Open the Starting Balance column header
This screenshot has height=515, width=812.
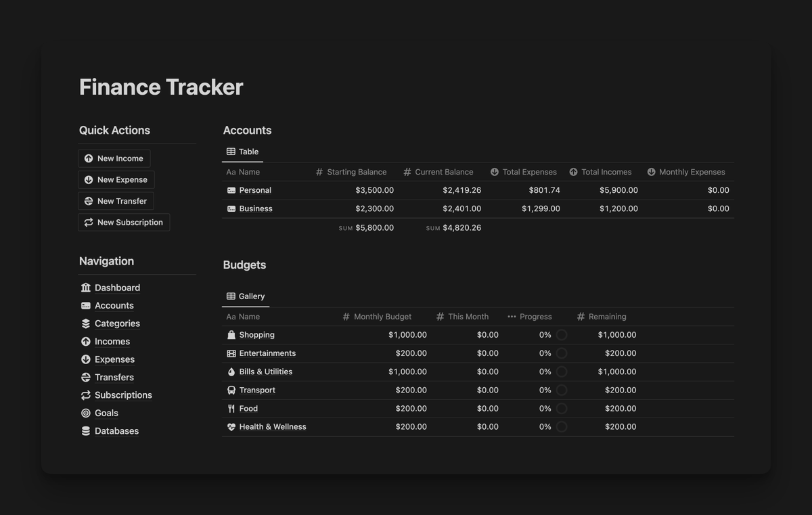[x=351, y=172]
